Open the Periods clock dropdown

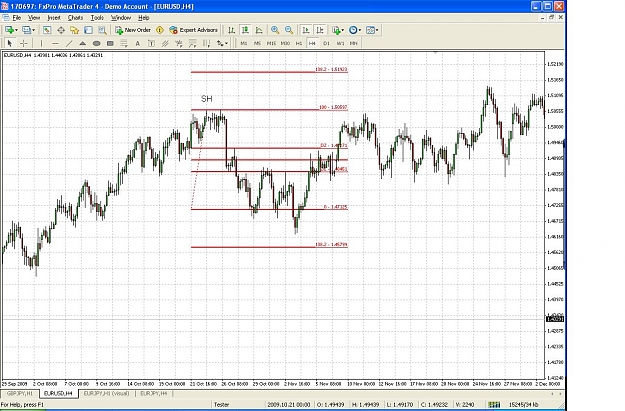click(x=354, y=30)
